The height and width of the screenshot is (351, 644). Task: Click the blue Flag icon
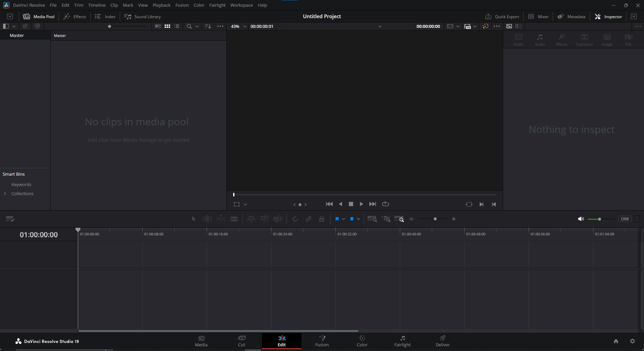(x=337, y=219)
